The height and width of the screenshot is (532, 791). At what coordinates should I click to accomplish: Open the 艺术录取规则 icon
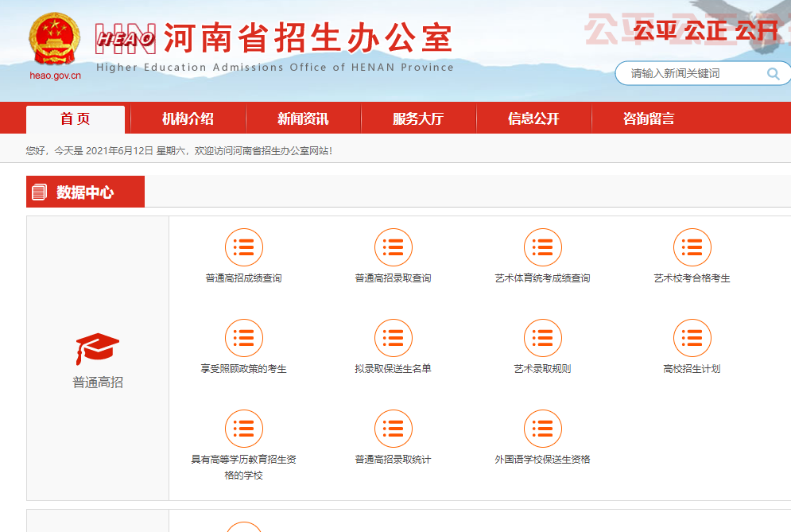542,339
